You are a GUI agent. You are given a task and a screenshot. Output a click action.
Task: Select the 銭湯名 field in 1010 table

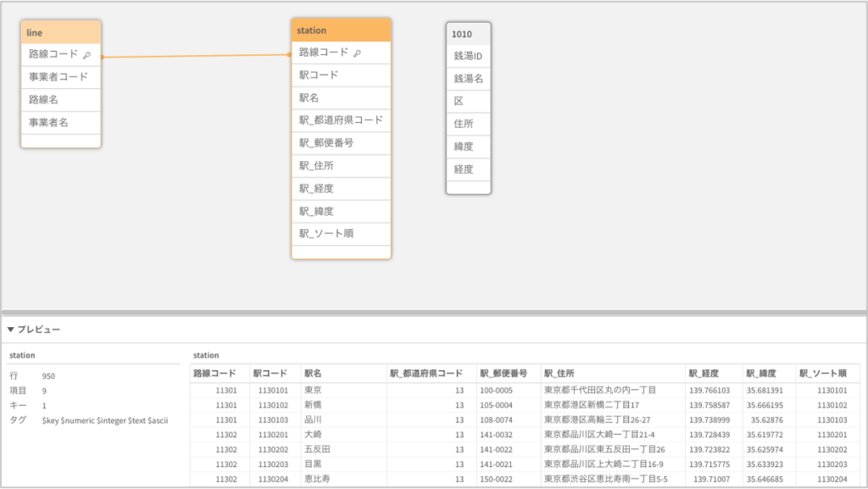click(x=468, y=79)
